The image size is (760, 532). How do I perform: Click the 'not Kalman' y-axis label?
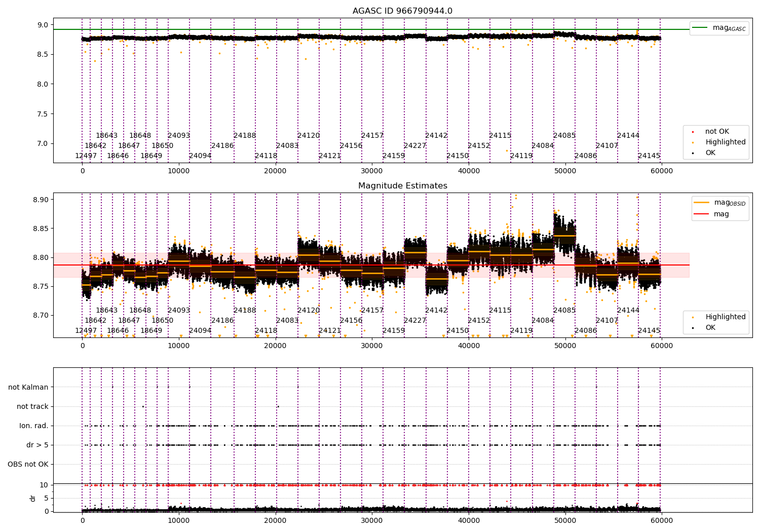click(x=28, y=387)
